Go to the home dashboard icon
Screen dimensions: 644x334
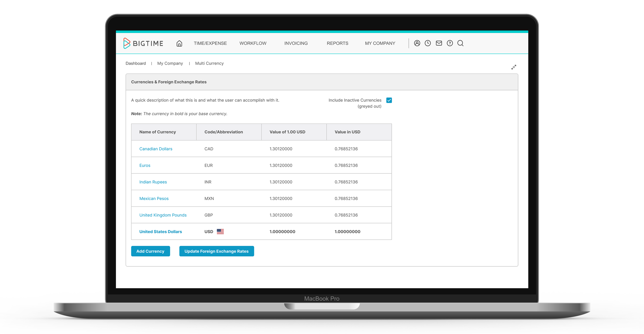point(179,43)
